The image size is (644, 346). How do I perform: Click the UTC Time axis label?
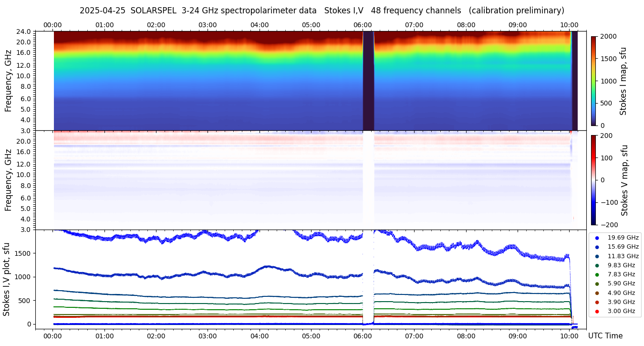click(x=605, y=336)
